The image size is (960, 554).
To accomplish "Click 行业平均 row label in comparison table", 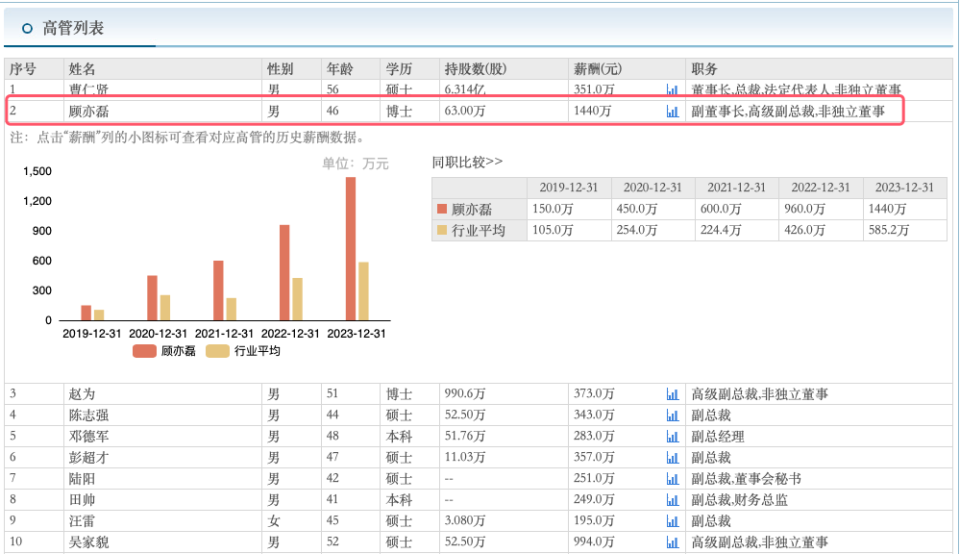I will tap(478, 231).
